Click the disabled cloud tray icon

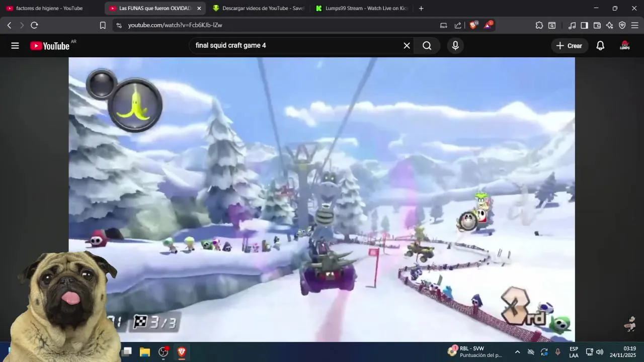pos(531,352)
